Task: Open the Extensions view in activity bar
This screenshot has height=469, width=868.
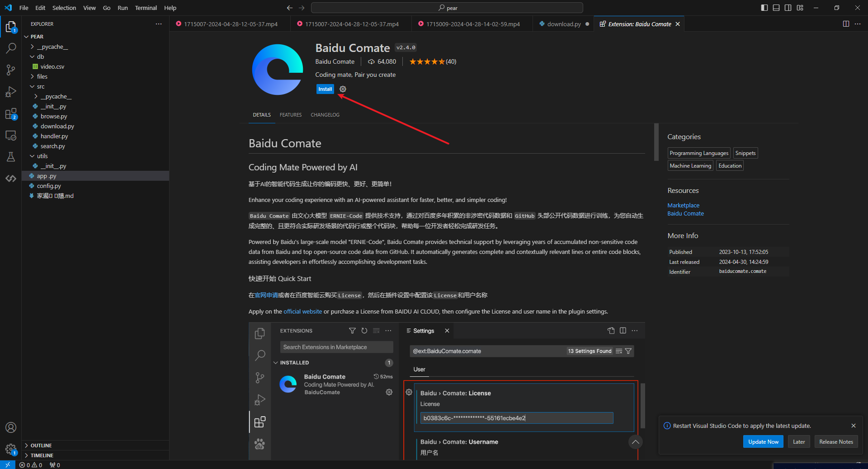Action: pos(11,113)
